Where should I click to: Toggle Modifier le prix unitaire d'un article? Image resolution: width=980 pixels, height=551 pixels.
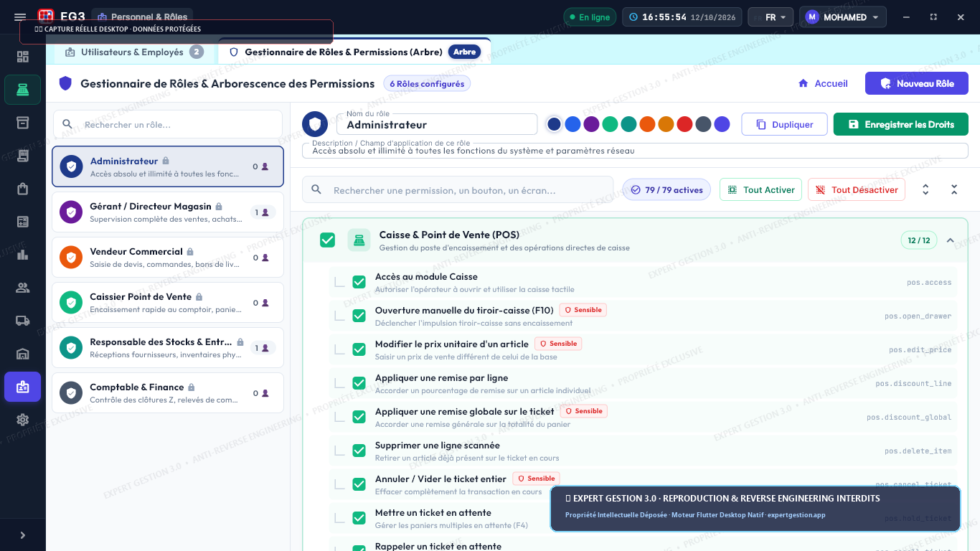(x=359, y=349)
